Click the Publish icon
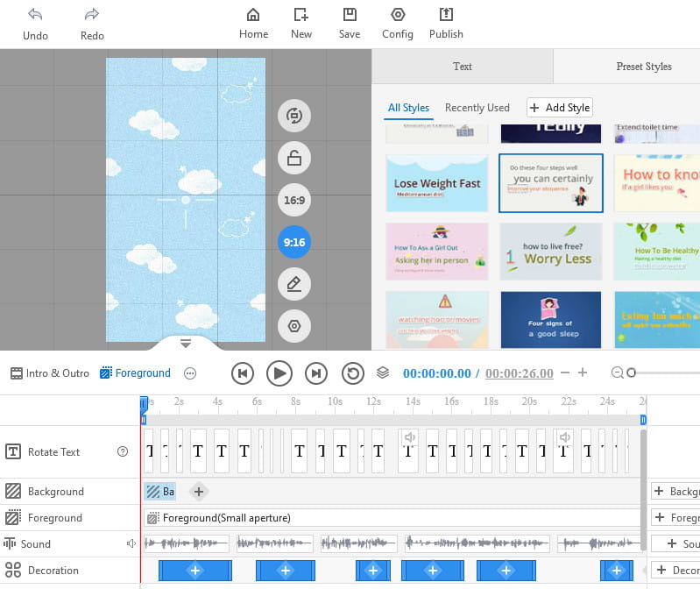 click(x=446, y=15)
